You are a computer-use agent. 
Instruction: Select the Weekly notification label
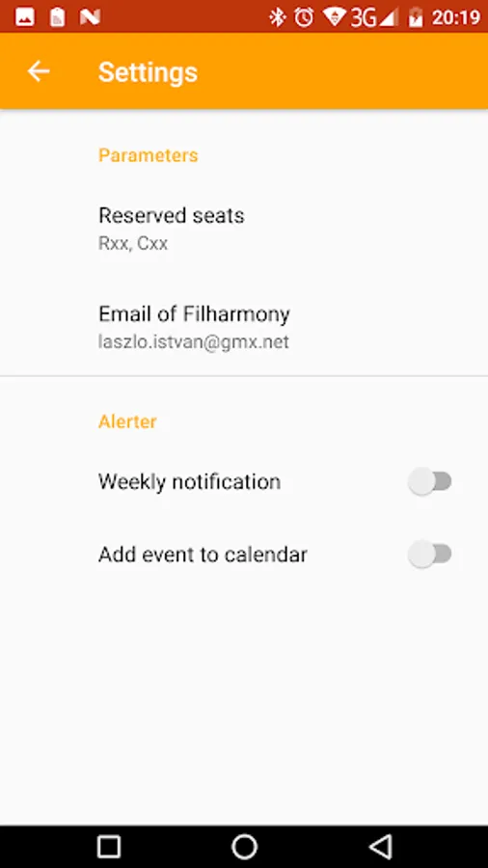tap(189, 481)
